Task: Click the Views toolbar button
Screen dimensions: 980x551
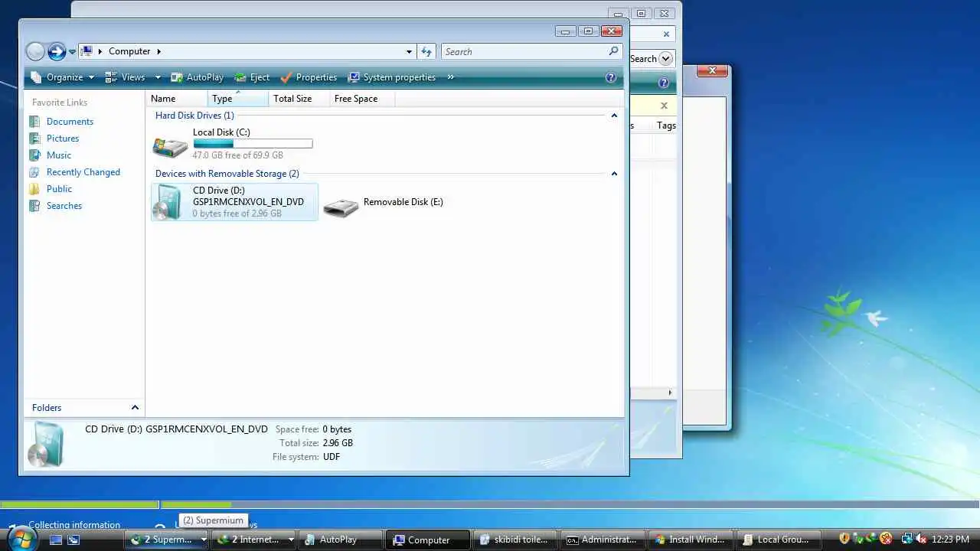Action: (x=125, y=77)
